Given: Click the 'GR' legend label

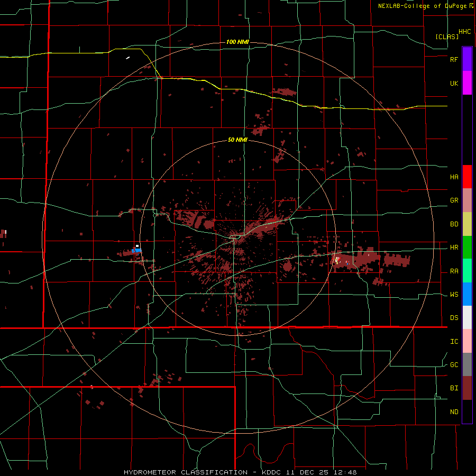Looking at the screenshot, I should click(x=454, y=200).
